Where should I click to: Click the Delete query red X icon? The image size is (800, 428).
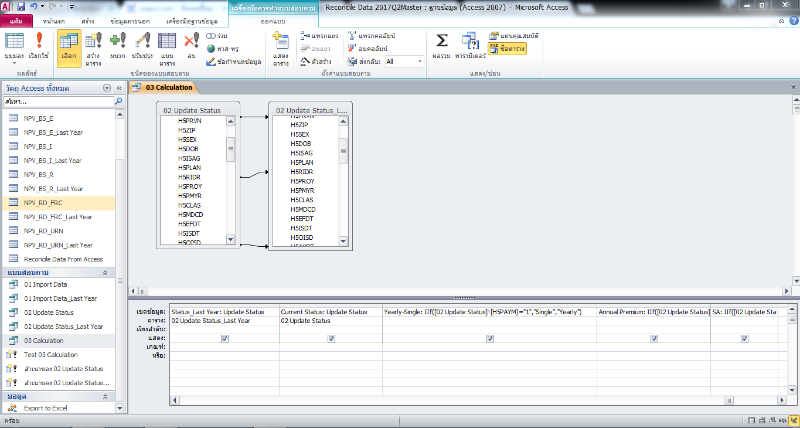click(x=191, y=46)
